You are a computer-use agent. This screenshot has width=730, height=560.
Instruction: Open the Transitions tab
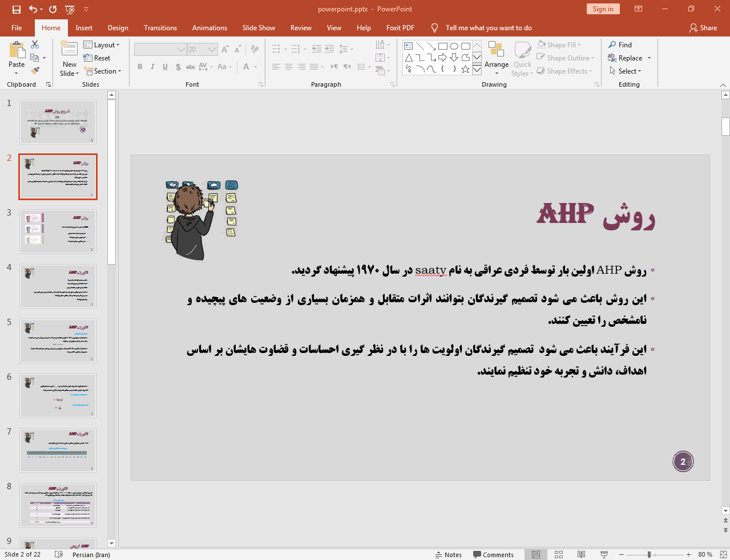click(160, 28)
